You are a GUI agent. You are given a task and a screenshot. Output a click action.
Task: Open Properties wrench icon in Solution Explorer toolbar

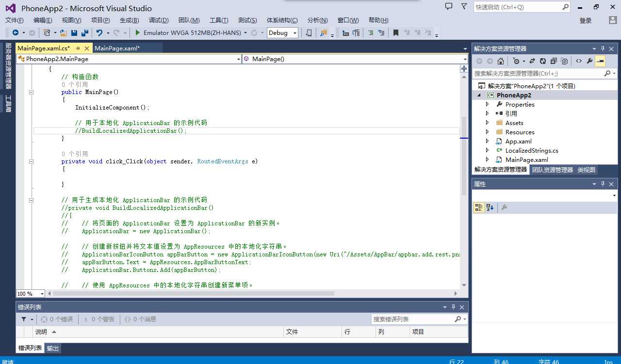(x=589, y=61)
